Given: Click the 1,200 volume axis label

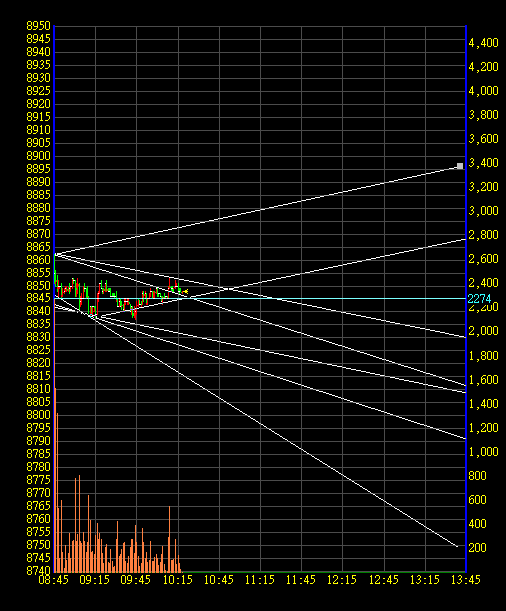Looking at the screenshot, I should [483, 428].
